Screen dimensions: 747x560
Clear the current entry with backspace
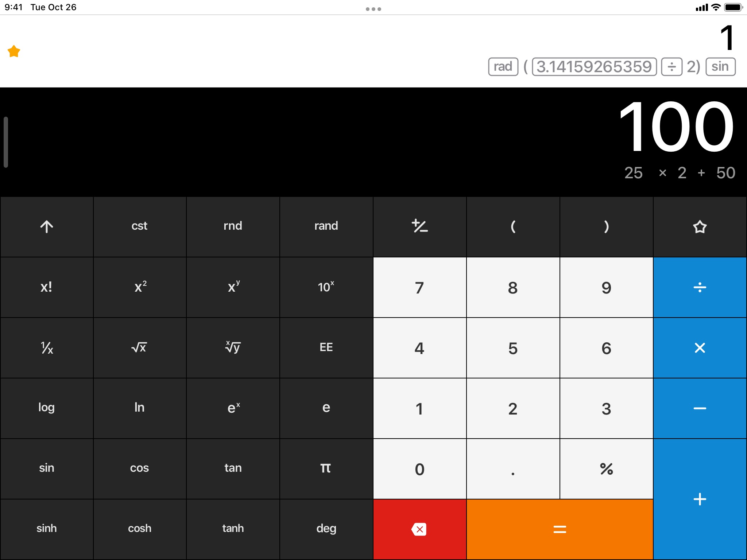click(x=419, y=528)
